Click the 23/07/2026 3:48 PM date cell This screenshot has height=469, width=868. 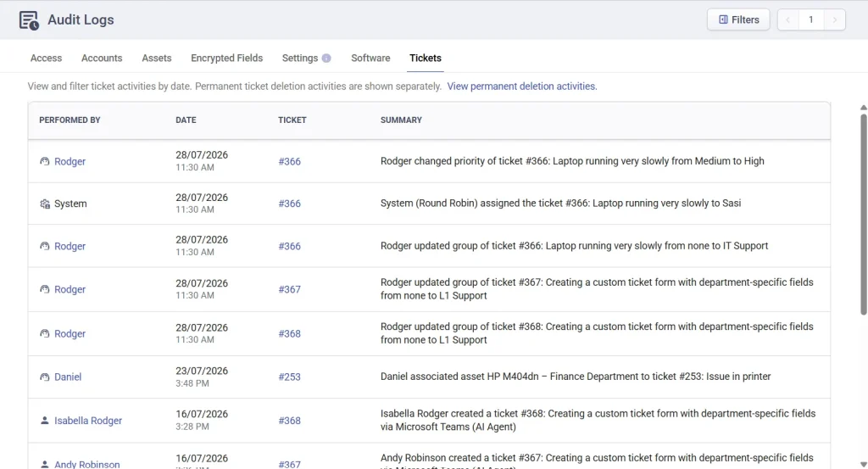(x=202, y=377)
